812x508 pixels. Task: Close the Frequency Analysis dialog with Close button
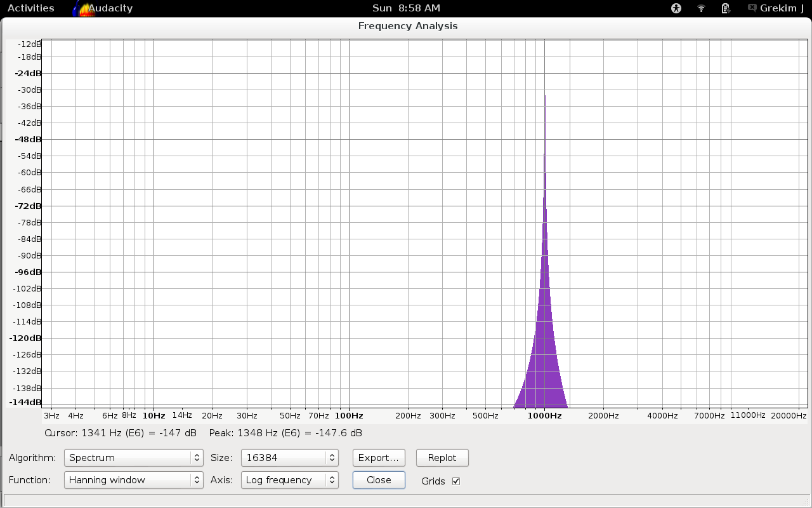coord(379,480)
